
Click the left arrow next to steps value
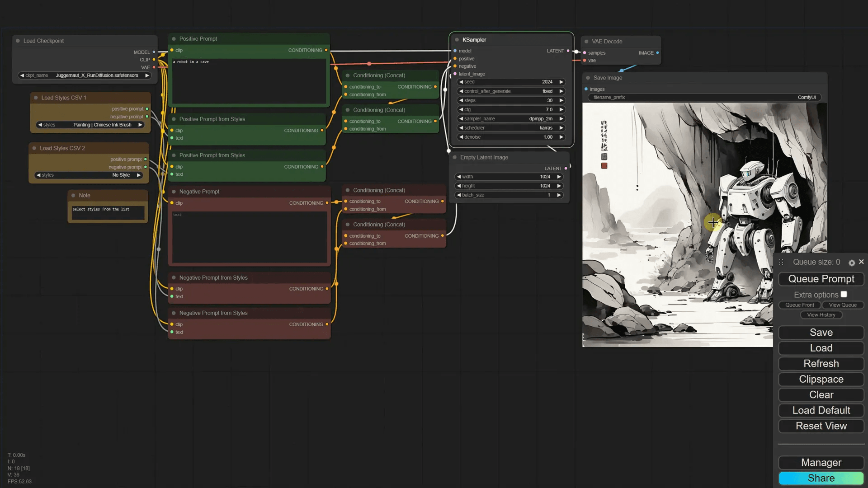tap(461, 100)
